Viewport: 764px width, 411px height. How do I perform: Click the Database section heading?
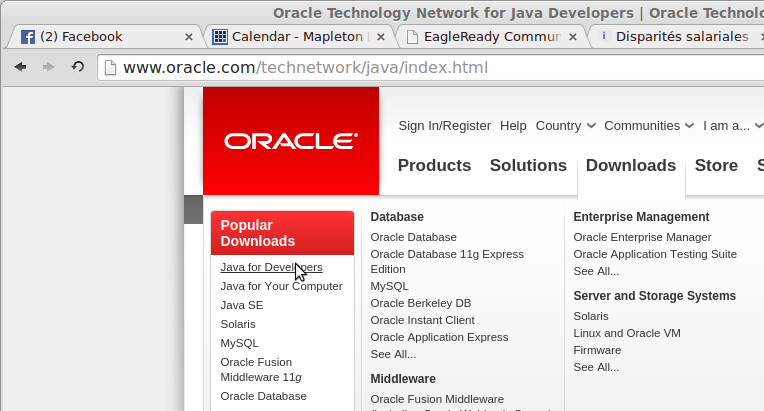pyautogui.click(x=397, y=217)
